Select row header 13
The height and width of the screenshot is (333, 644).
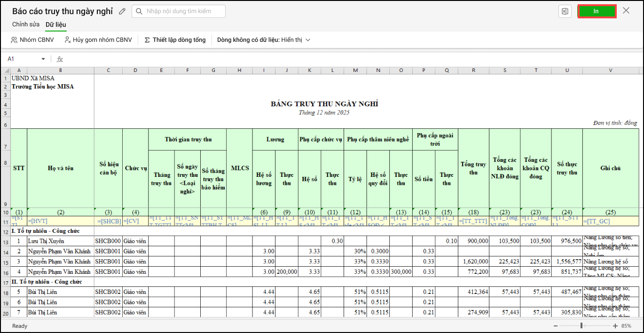pos(5,241)
